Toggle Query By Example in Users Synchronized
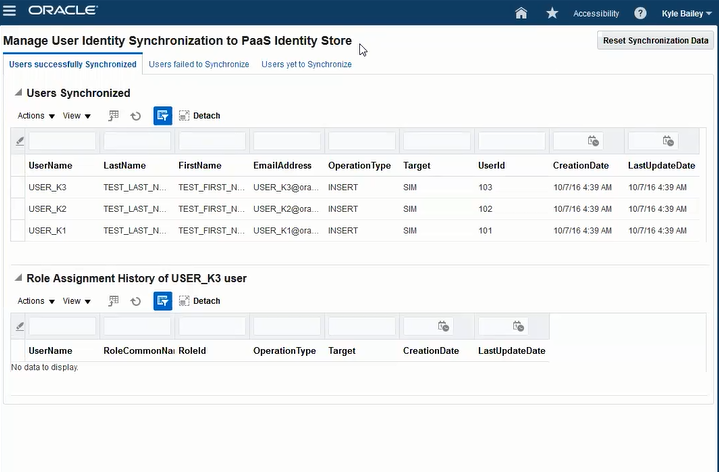 coord(163,116)
